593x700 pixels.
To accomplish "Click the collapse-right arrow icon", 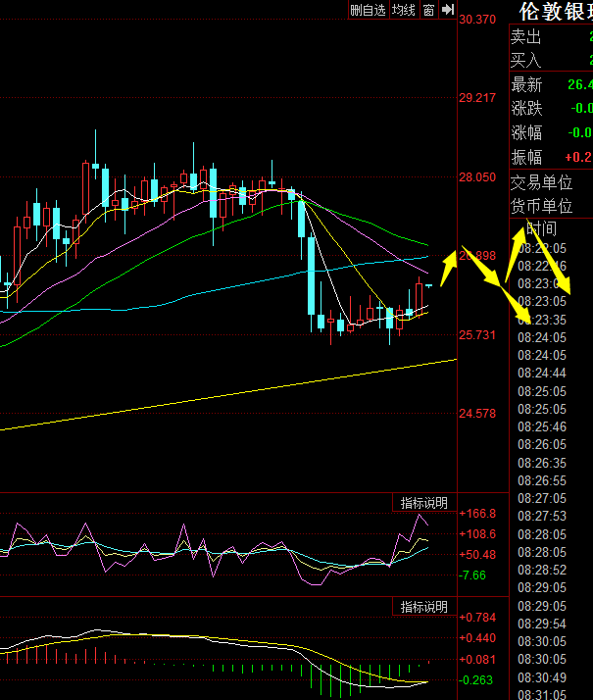I will 448,10.
